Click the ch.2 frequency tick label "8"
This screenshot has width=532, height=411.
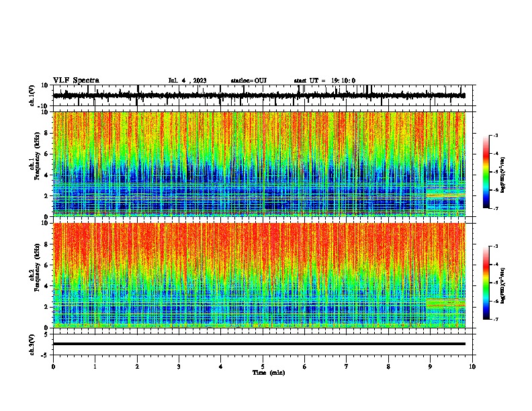[46, 244]
